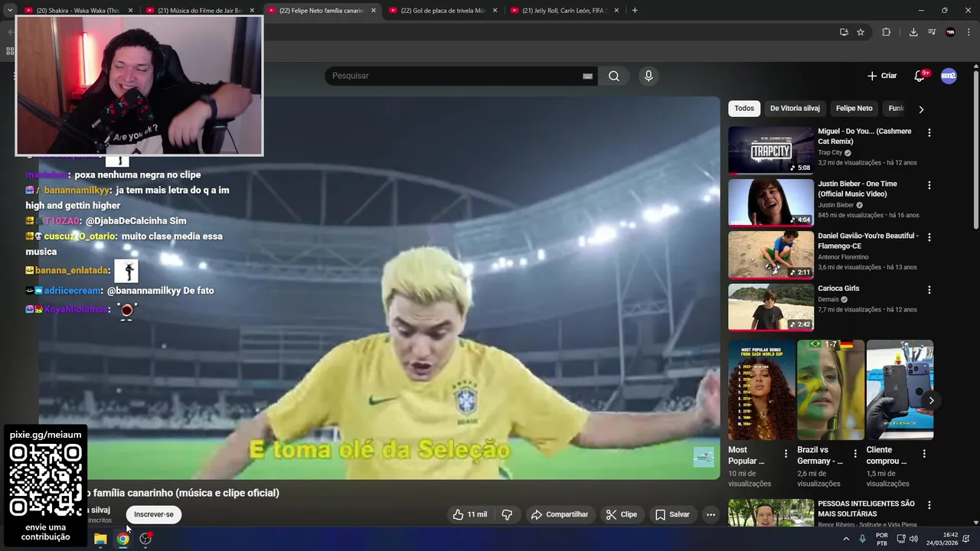This screenshot has height=551, width=980.
Task: Click the video player area
Action: 379,288
